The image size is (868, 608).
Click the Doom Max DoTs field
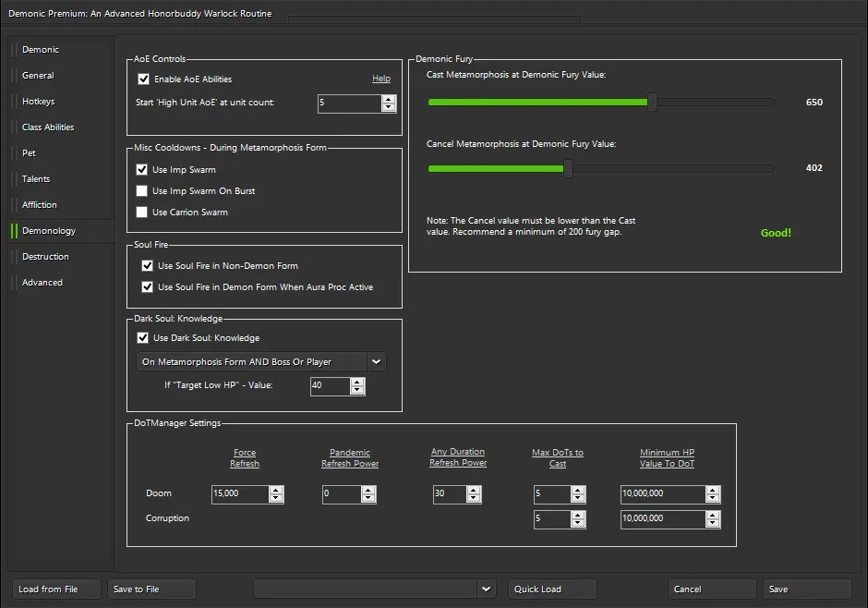[552, 494]
